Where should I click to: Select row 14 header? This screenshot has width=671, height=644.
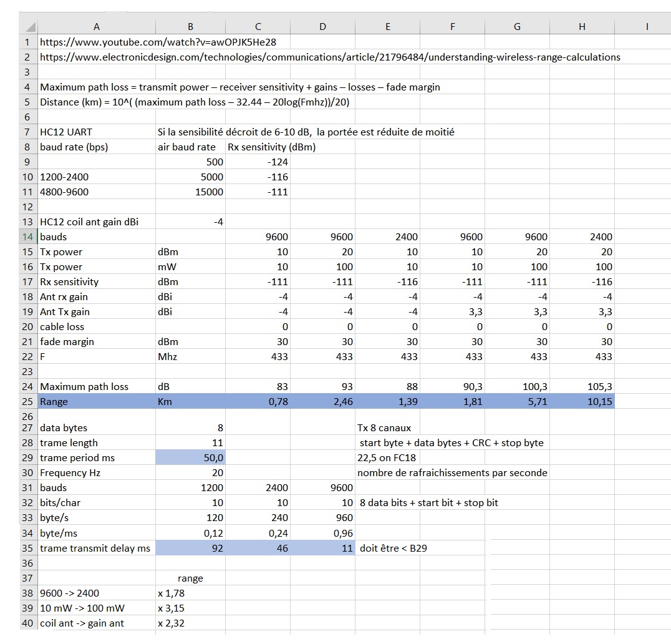(x=28, y=237)
